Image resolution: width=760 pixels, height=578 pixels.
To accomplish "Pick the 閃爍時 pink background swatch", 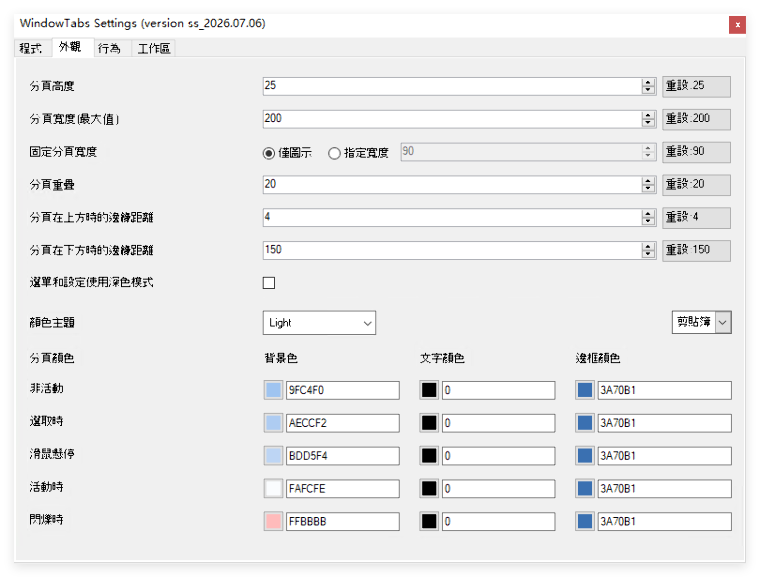I will [273, 522].
